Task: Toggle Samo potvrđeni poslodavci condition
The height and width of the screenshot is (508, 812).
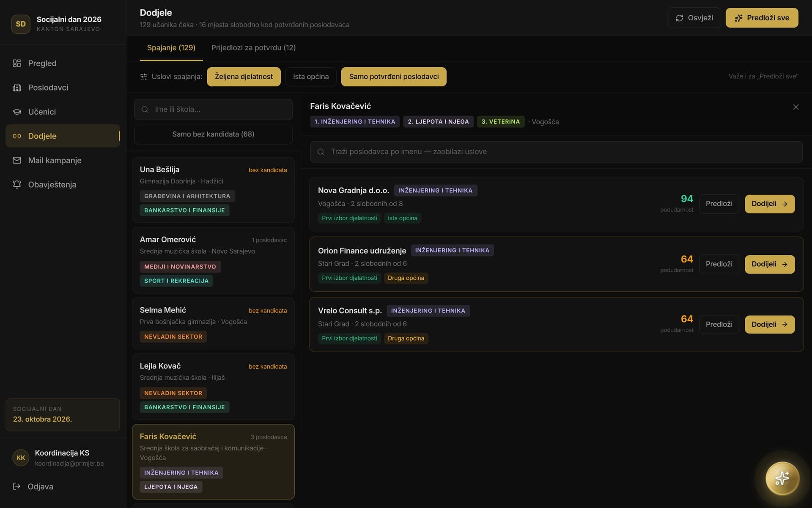Action: [394, 77]
